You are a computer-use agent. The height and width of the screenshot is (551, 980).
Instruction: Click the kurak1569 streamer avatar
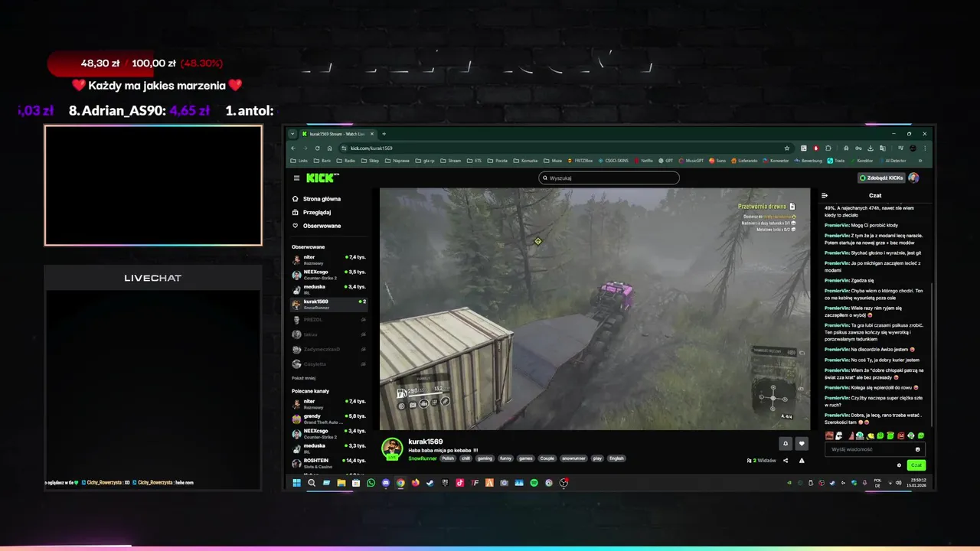tap(392, 448)
